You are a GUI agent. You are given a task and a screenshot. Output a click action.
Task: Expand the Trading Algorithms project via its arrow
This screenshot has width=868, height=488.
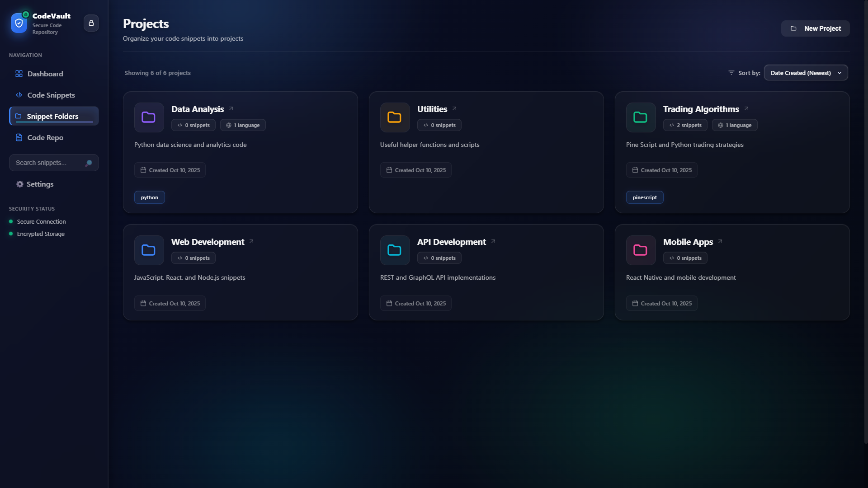pyautogui.click(x=746, y=108)
